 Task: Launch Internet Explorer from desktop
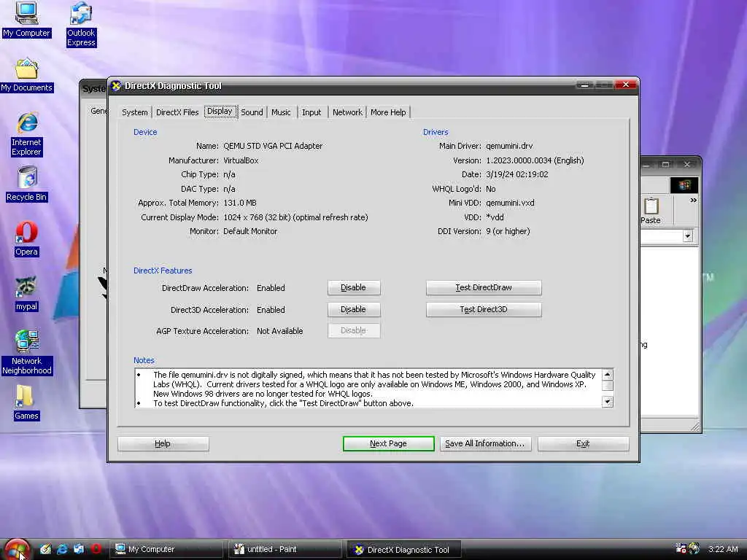(27, 135)
